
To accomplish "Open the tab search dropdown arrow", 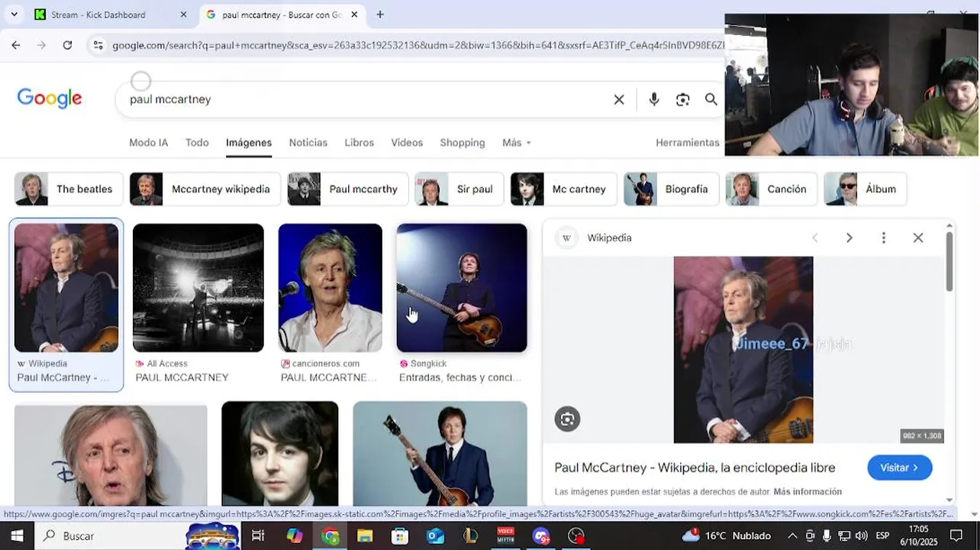I will coord(14,15).
